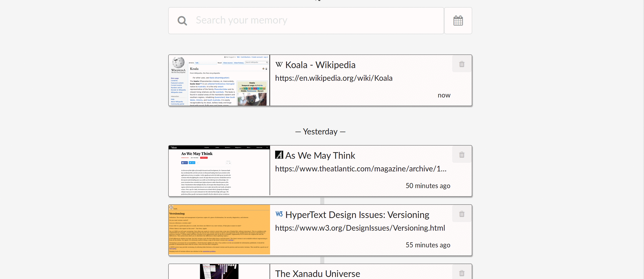Delete the Koala - Wikipedia entry
This screenshot has height=279, width=644.
click(462, 64)
